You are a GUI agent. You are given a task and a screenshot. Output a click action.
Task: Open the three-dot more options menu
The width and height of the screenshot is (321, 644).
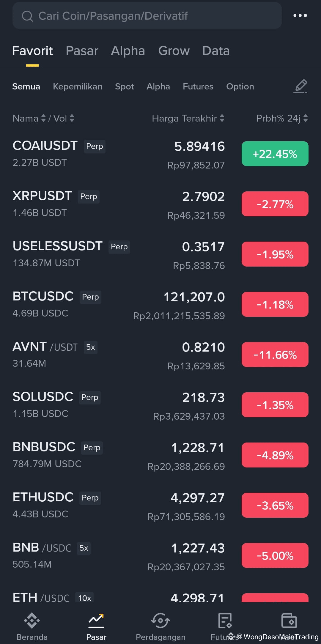pos(300,15)
